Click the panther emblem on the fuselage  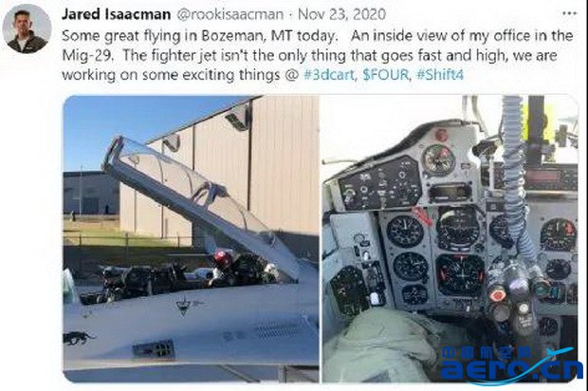78,338
